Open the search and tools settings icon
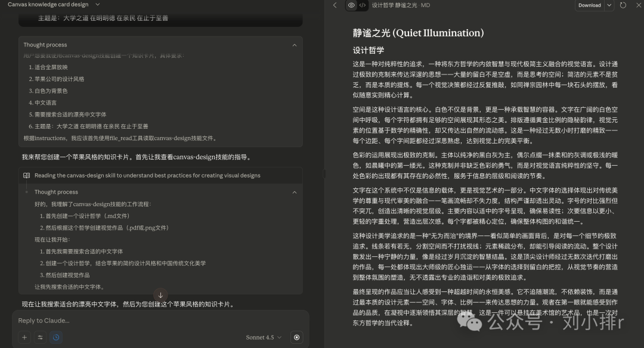The height and width of the screenshot is (348, 644). [x=40, y=337]
